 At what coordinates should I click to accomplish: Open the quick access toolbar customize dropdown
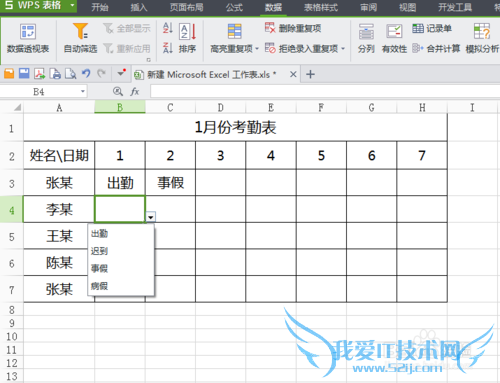[121, 73]
